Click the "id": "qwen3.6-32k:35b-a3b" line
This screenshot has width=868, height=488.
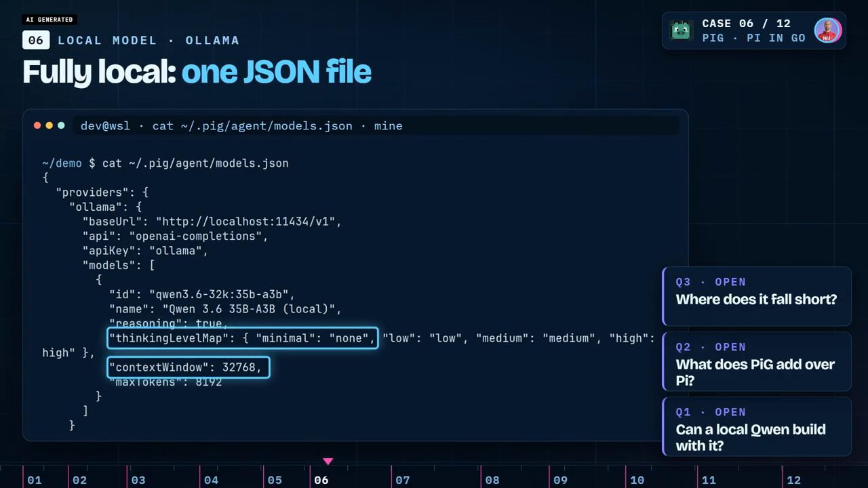[202, 294]
